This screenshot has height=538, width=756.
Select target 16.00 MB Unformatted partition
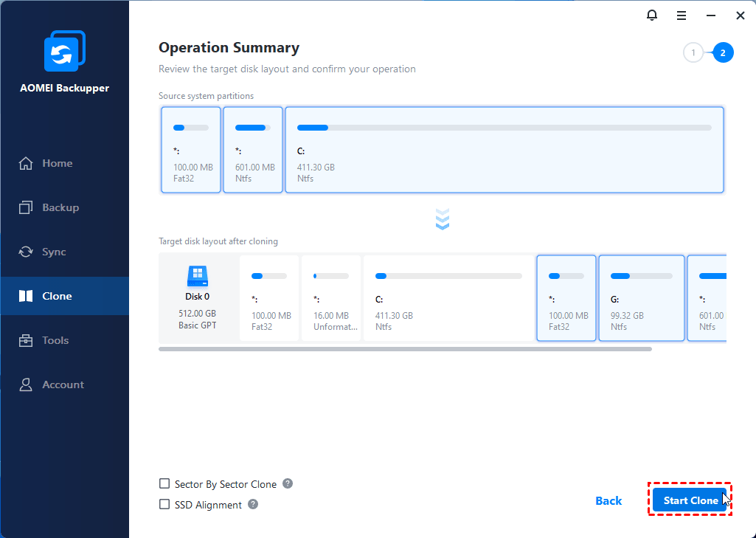pyautogui.click(x=331, y=298)
